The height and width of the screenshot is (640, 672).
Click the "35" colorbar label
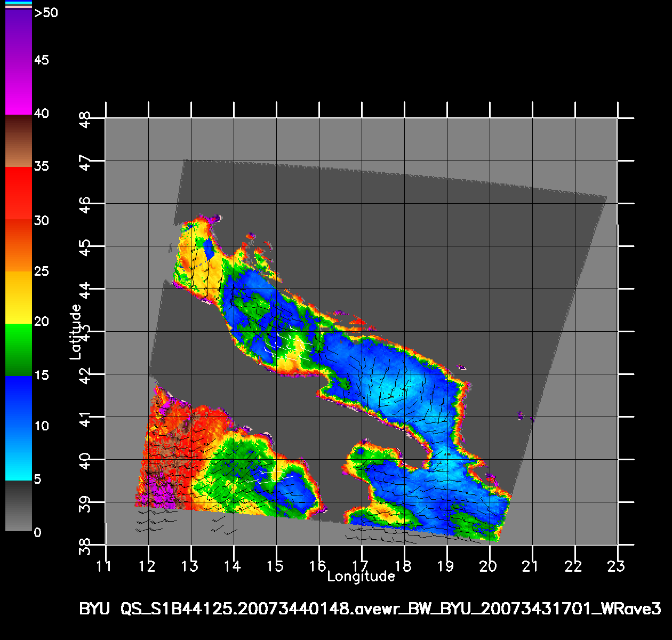click(41, 166)
